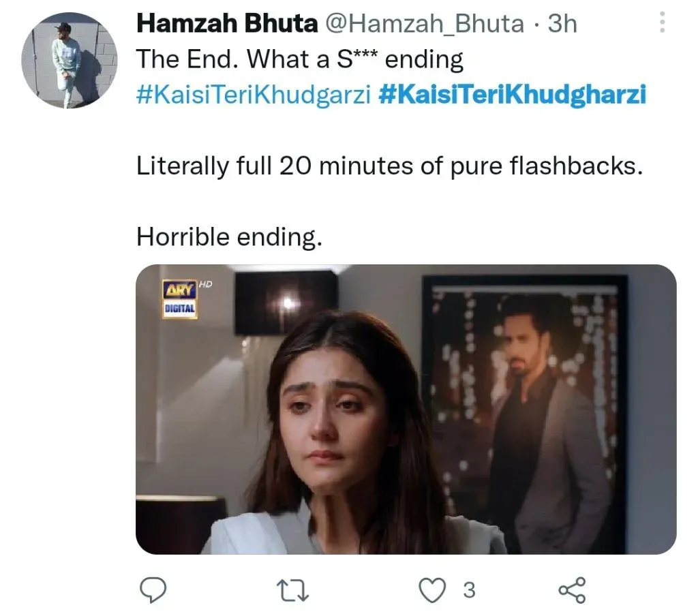Retweet this post using the arrows icon
This screenshot has width=698, height=616.
(x=292, y=590)
